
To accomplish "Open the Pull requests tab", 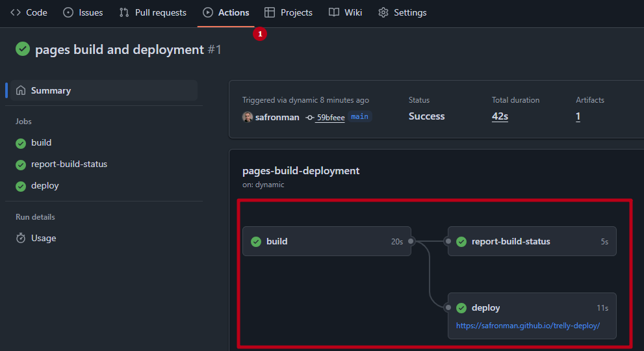I will pyautogui.click(x=153, y=12).
